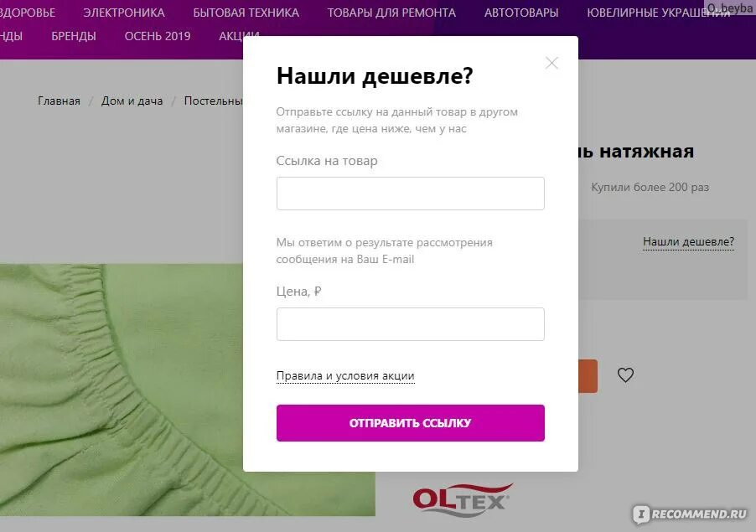
Task: Click the "ОТПРАВИТЬ ССЫЛКУ" button
Action: 411,423
